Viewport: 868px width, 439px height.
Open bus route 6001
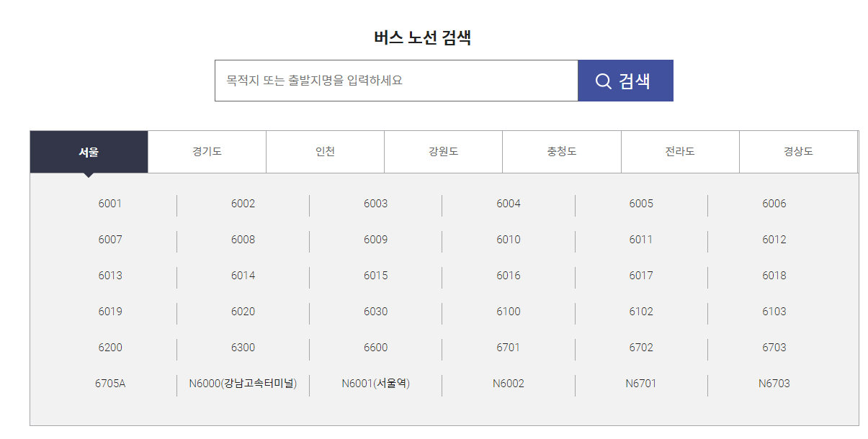(110, 204)
